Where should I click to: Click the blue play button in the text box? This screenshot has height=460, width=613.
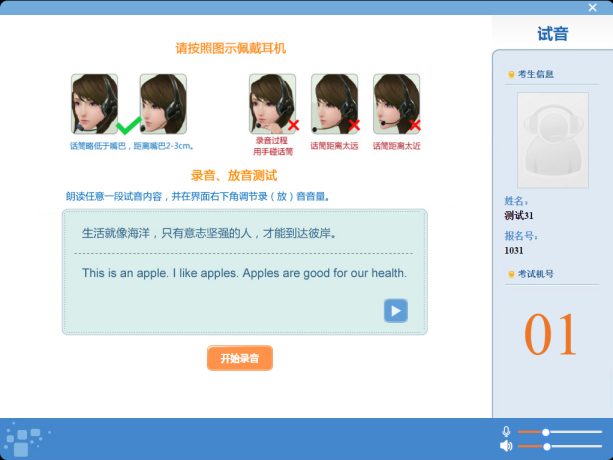click(396, 311)
